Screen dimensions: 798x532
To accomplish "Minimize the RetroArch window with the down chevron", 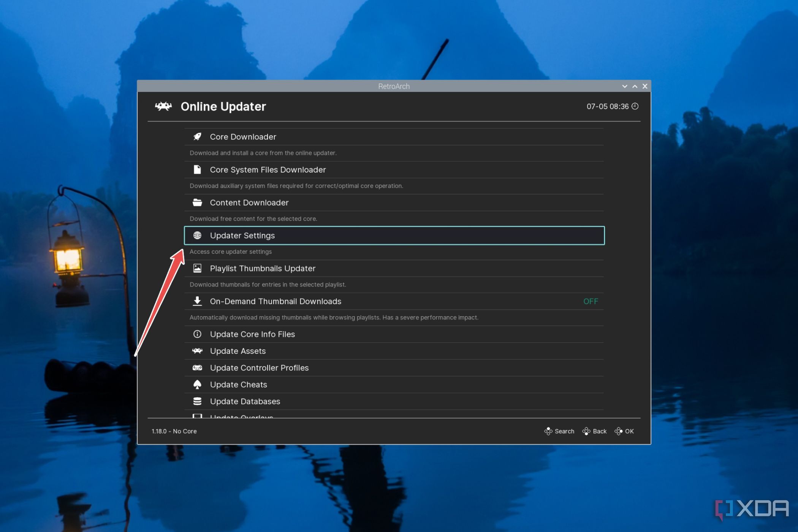I will (x=625, y=86).
